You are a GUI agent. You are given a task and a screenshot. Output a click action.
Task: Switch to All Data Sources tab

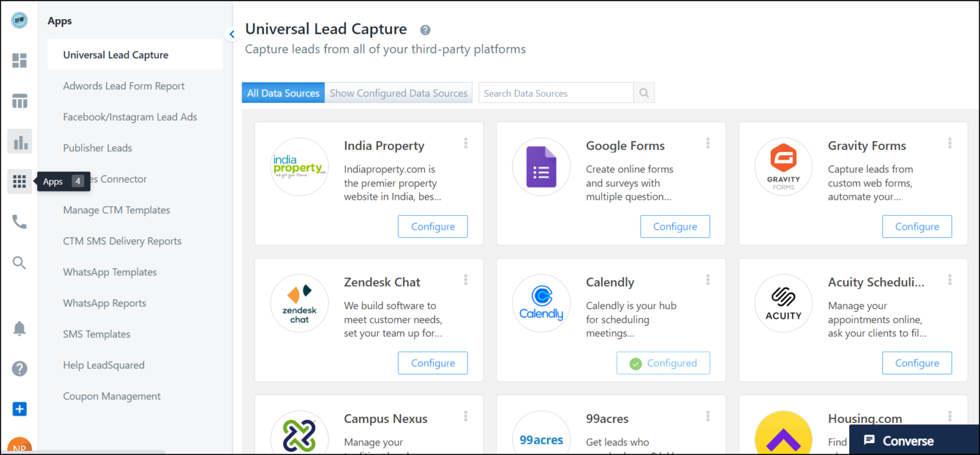click(x=283, y=93)
